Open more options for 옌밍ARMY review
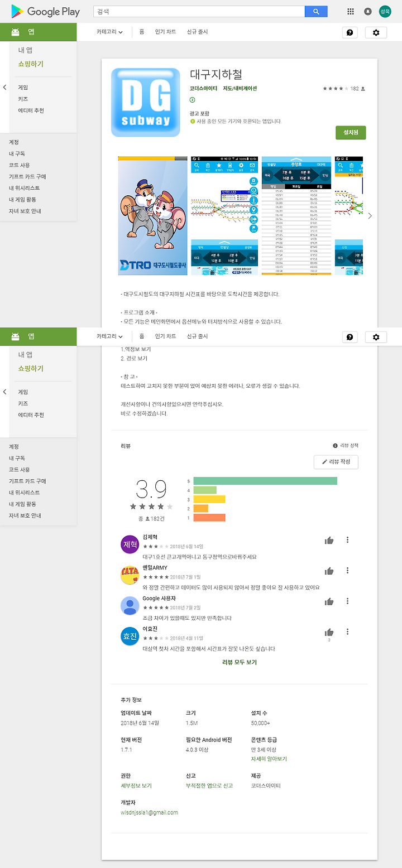402x868 pixels. point(347,571)
